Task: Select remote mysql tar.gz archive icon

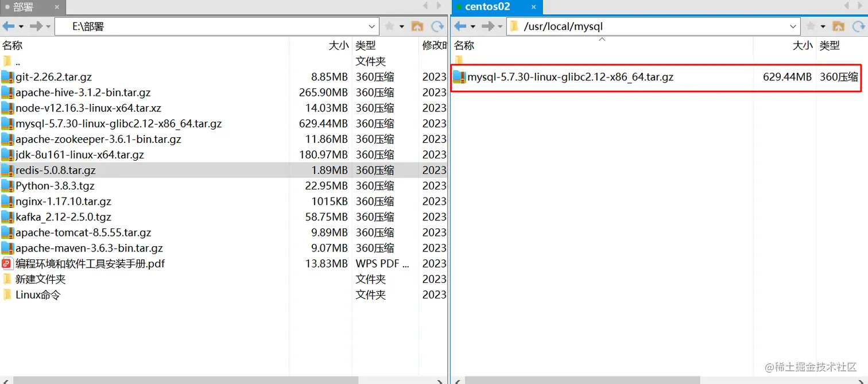Action: 459,76
